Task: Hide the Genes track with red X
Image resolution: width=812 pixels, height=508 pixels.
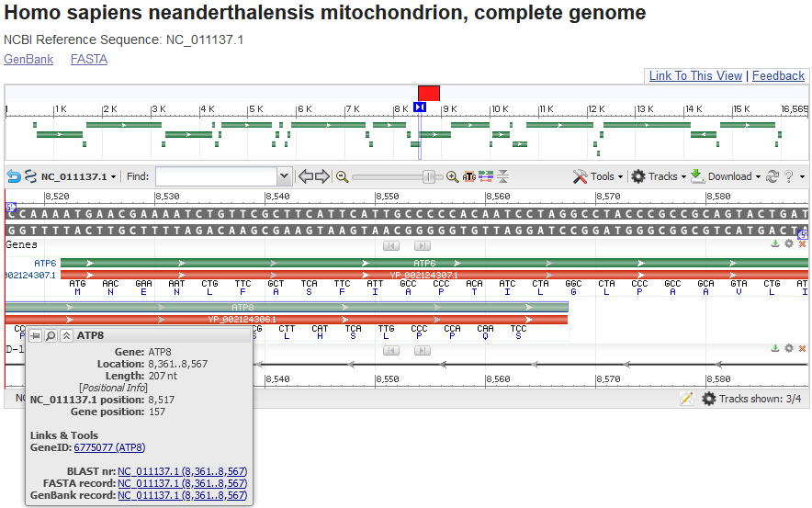Action: pos(802,244)
